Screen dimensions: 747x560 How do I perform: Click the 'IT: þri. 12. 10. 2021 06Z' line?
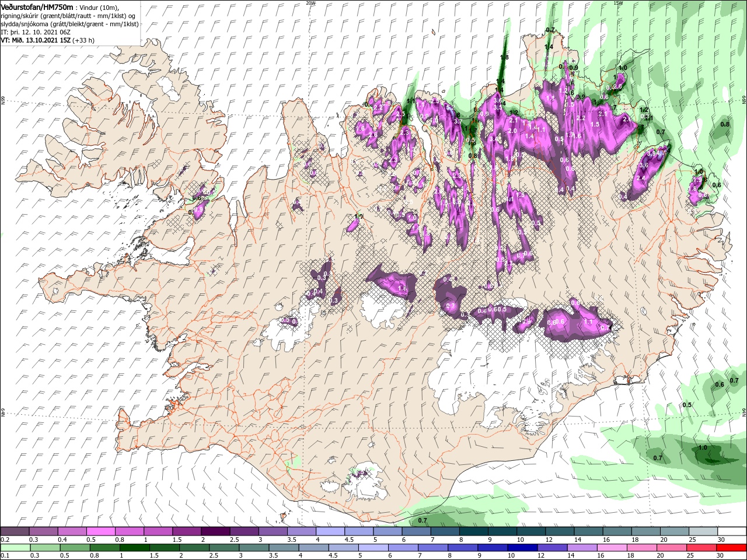(36, 32)
